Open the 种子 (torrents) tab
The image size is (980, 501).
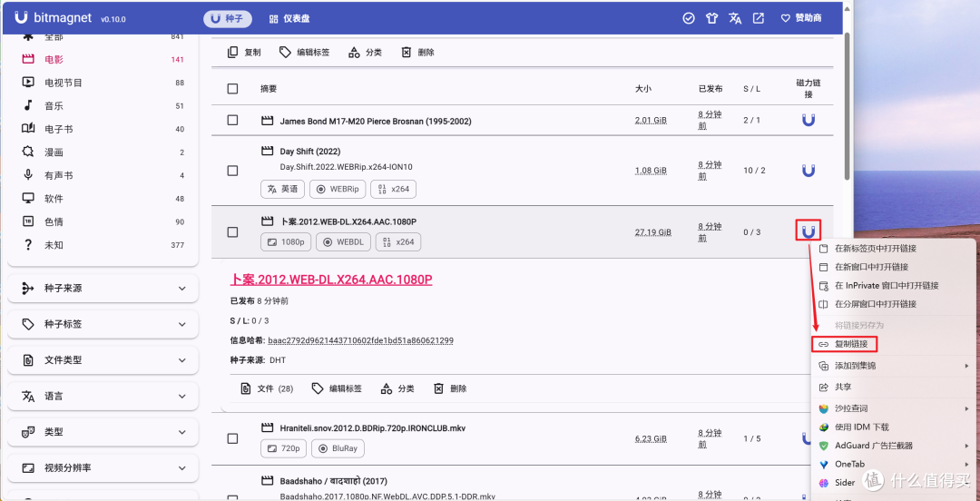228,19
